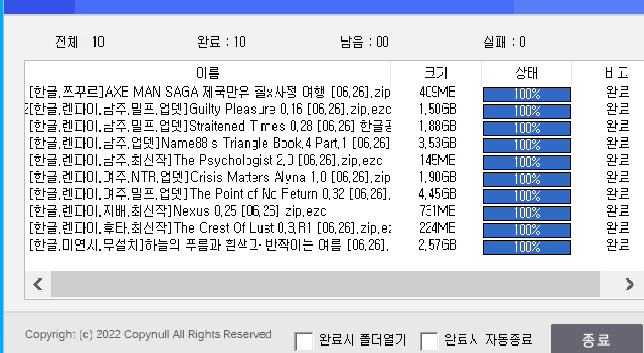Select the AXE MAN SAGA file row
Screen dimensions: 644x353
click(210, 92)
